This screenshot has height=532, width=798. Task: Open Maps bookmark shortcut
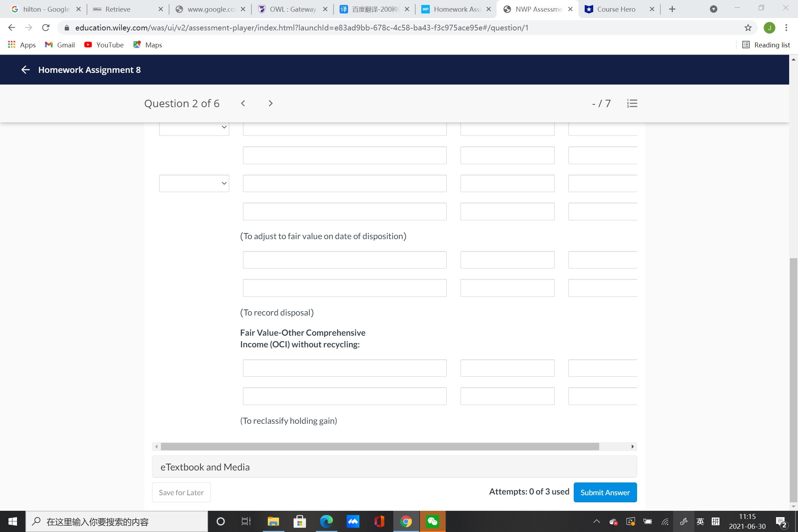[x=147, y=45]
